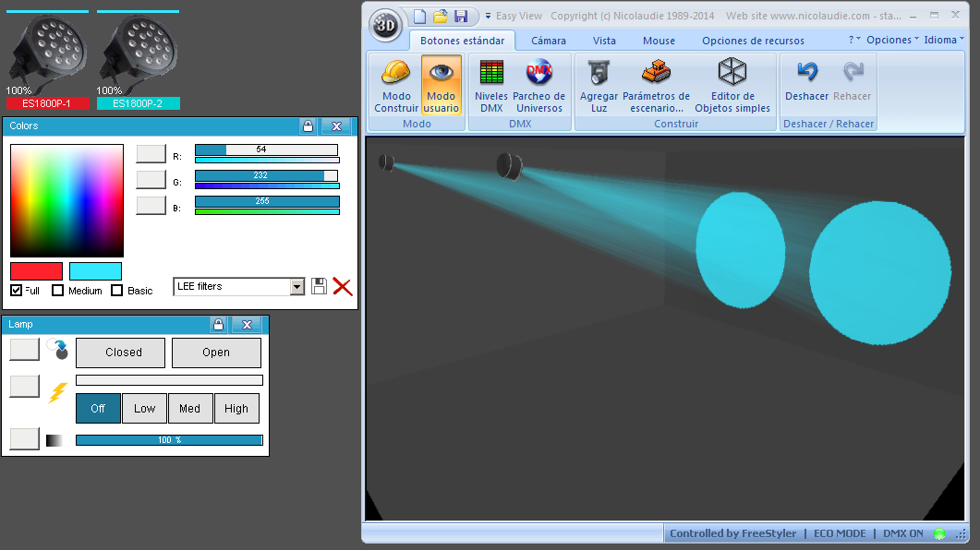Click the Open shutter button
This screenshot has width=980, height=550.
click(x=216, y=353)
